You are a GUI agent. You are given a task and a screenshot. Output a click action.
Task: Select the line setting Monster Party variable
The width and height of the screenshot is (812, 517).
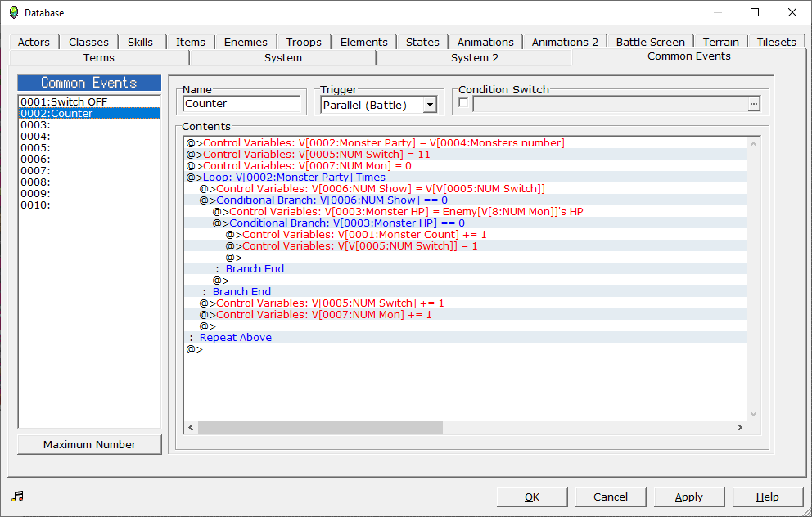pos(466,143)
